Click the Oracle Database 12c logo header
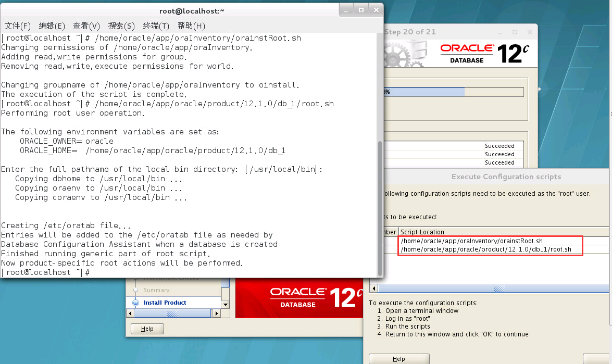 click(485, 54)
